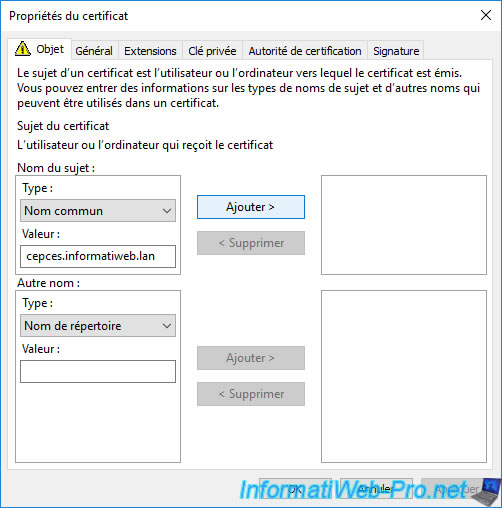Image resolution: width=502 pixels, height=508 pixels.
Task: Expand the Nom commun type dropdown
Action: pyautogui.click(x=98, y=211)
